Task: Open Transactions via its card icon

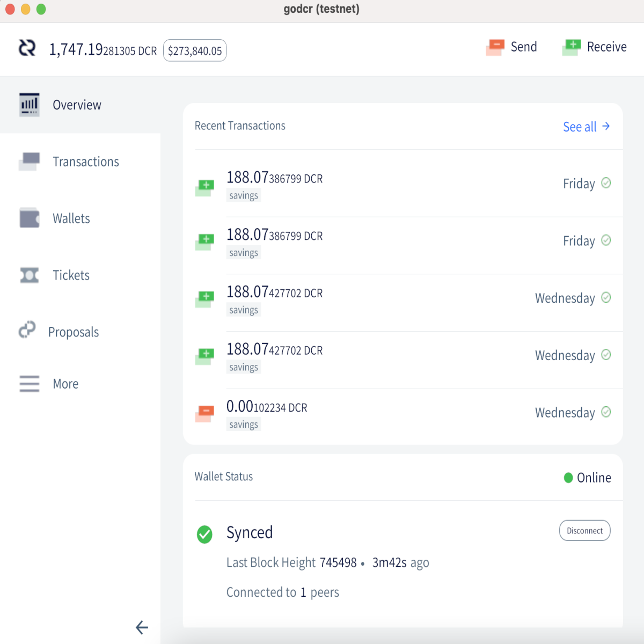Action: click(x=30, y=162)
